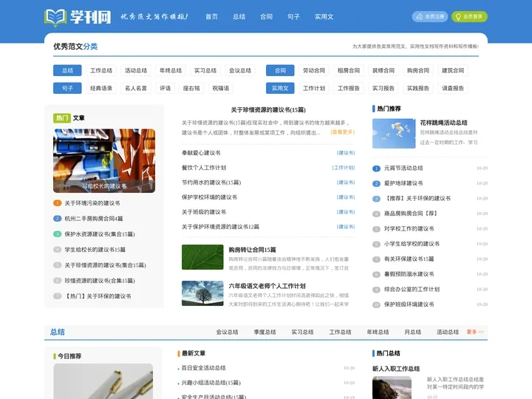Open 兴趣小组活动总结(15篇)
Screen dimensions: 532x399
(x=211, y=383)
